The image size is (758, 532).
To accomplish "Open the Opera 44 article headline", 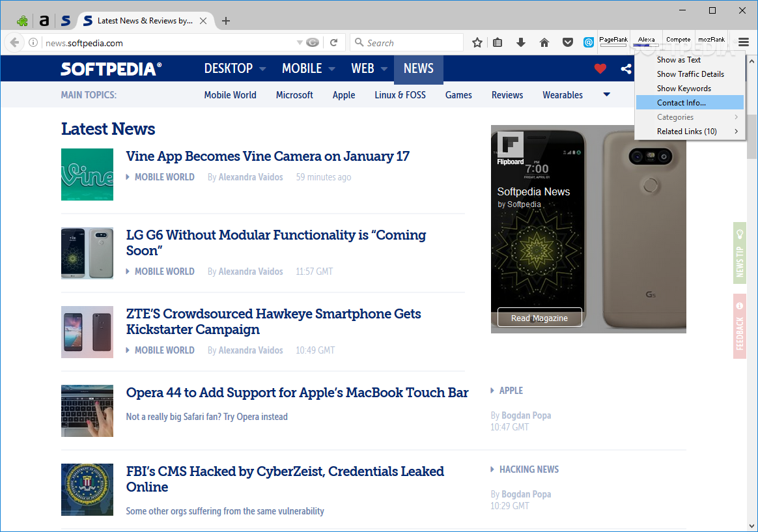I will coord(297,393).
